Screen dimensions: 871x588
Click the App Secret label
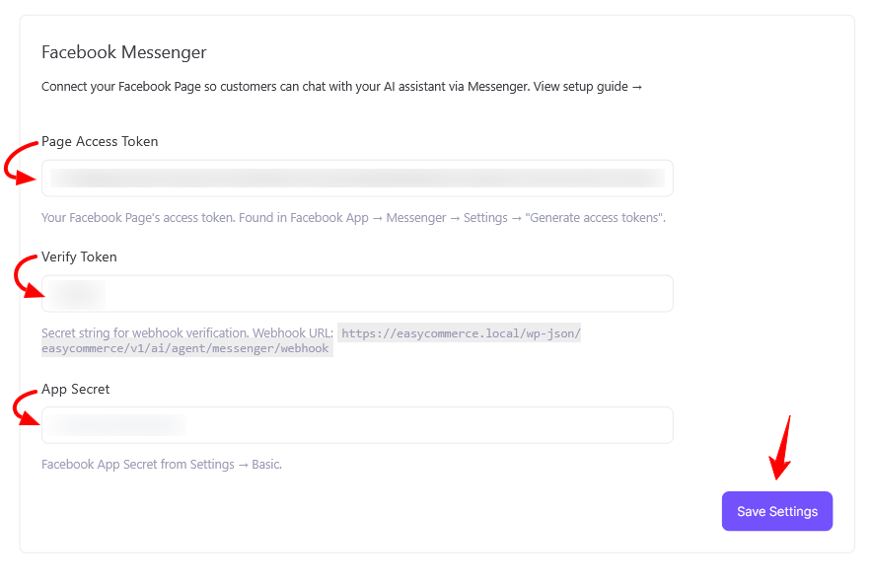[x=76, y=389]
